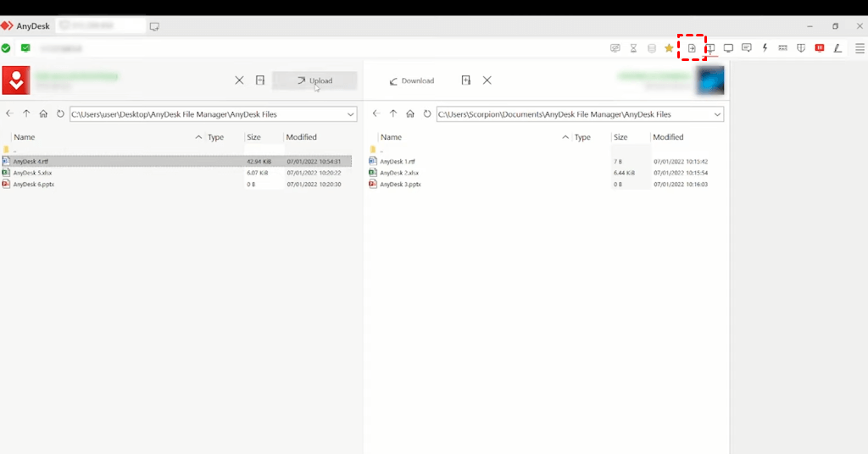
Task: Click the green checkmark status icon
Action: coord(6,48)
